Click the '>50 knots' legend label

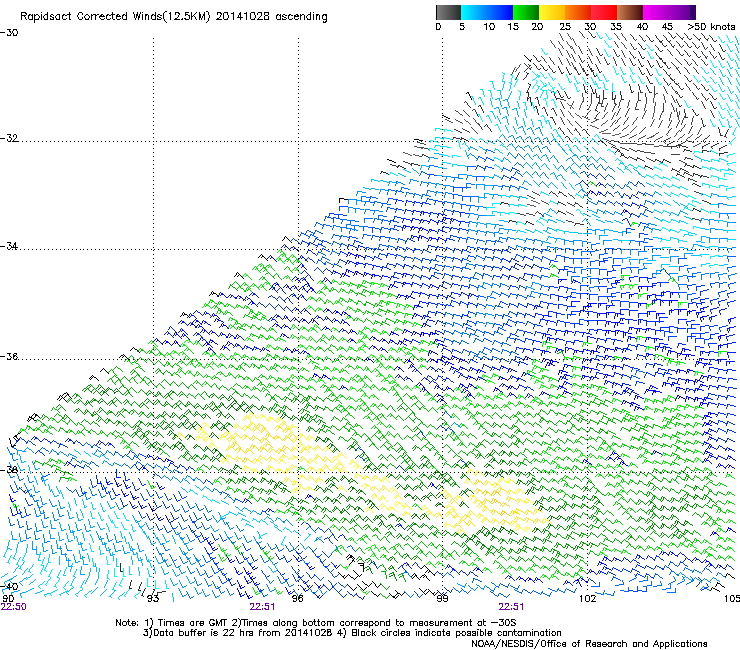pyautogui.click(x=712, y=27)
